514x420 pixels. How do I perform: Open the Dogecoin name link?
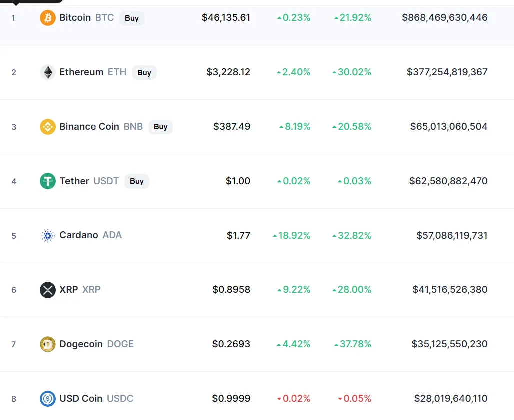(x=81, y=344)
